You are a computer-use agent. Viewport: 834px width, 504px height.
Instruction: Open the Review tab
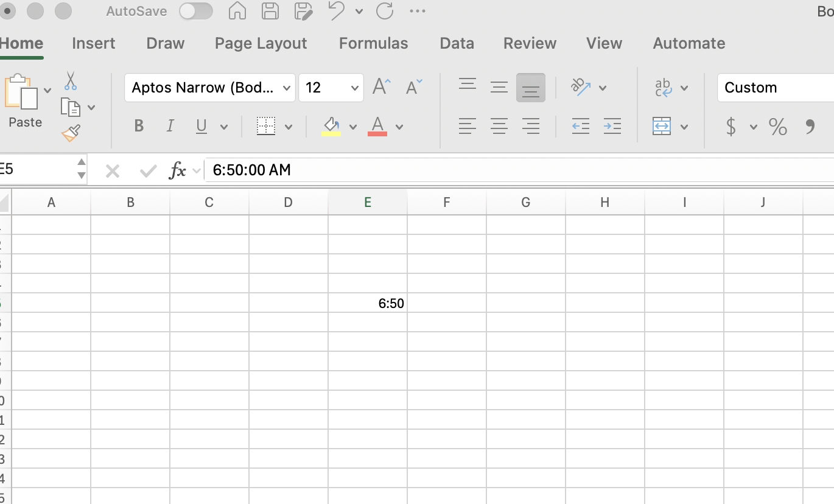point(530,43)
